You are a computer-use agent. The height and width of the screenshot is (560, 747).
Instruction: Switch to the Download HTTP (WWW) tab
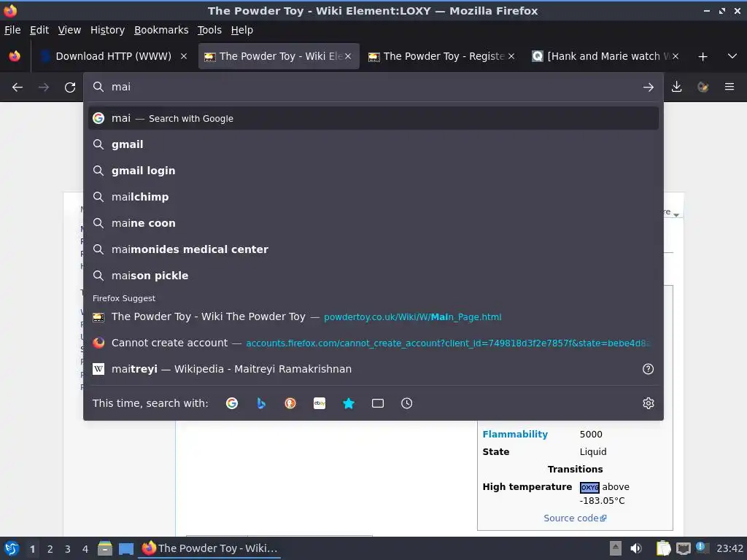(x=113, y=56)
